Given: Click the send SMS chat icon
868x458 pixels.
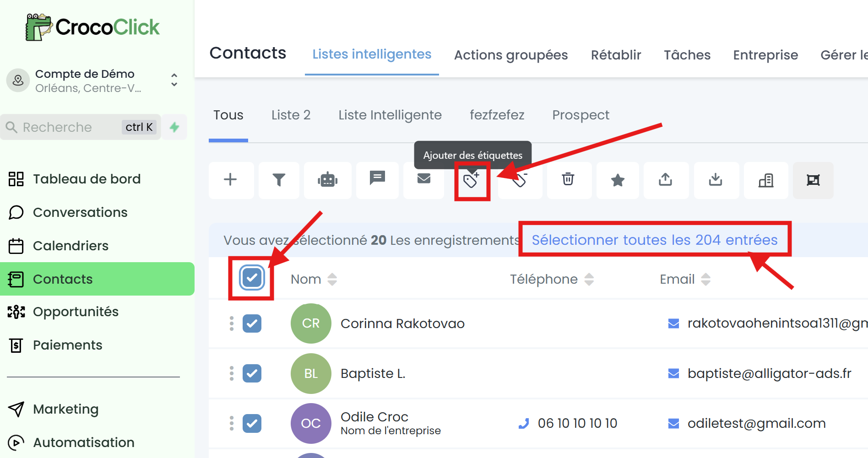Looking at the screenshot, I should point(377,178).
